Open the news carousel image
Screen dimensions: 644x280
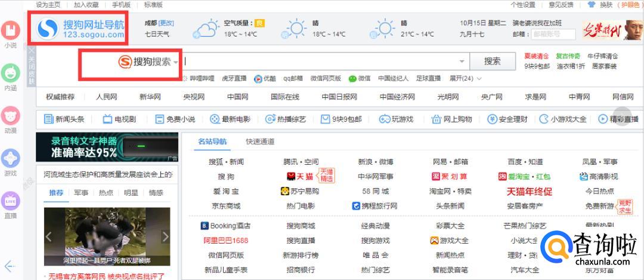pyautogui.click(x=107, y=236)
